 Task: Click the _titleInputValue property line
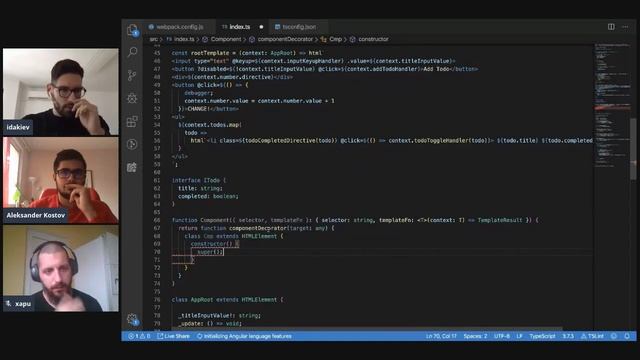219,316
